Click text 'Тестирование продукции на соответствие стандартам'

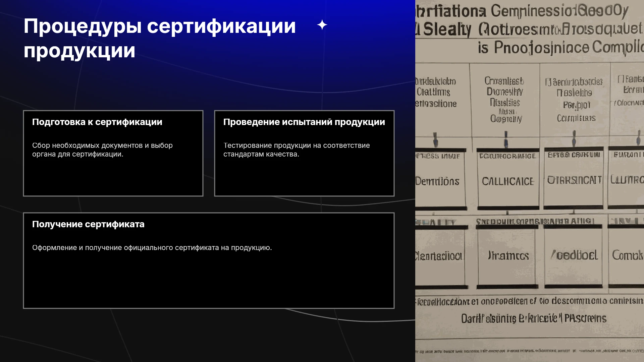coord(297,150)
